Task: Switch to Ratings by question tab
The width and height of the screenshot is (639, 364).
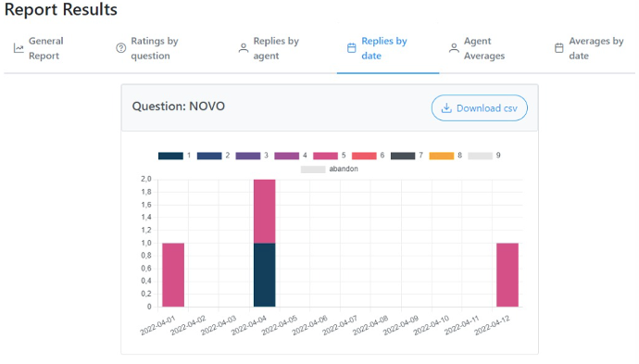Action: point(147,48)
